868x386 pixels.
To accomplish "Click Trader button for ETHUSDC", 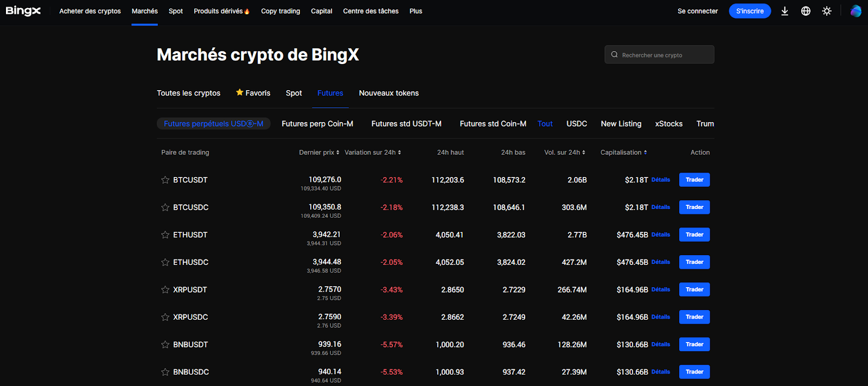I will 694,262.
